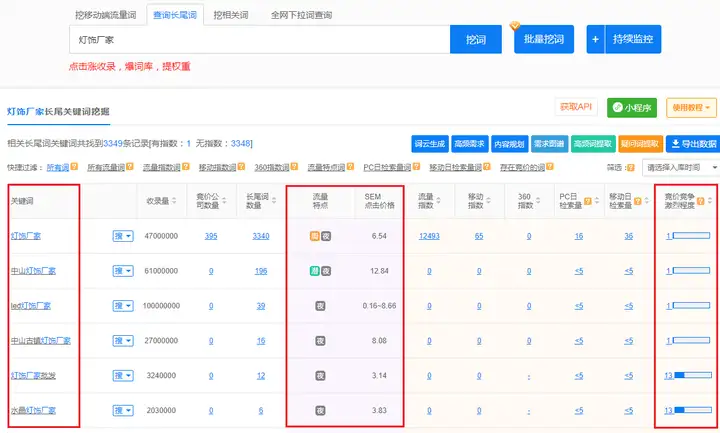Click the mini-program icon on 小程序 button

click(x=618, y=107)
